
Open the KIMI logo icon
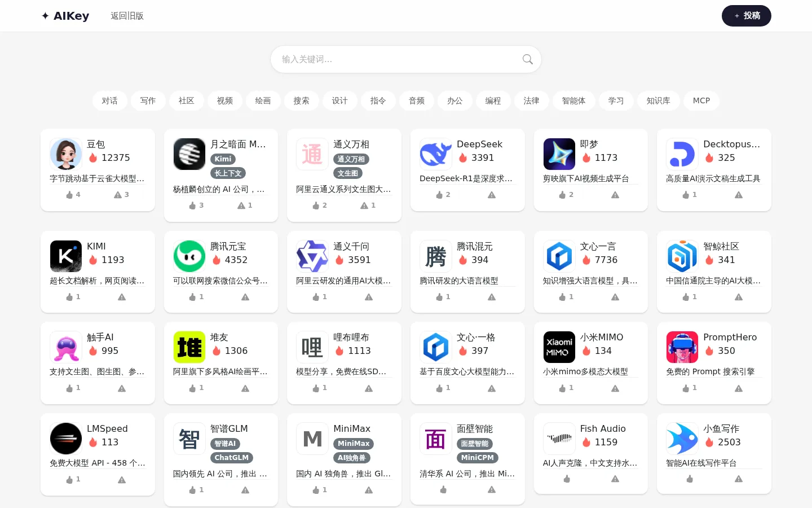point(66,256)
